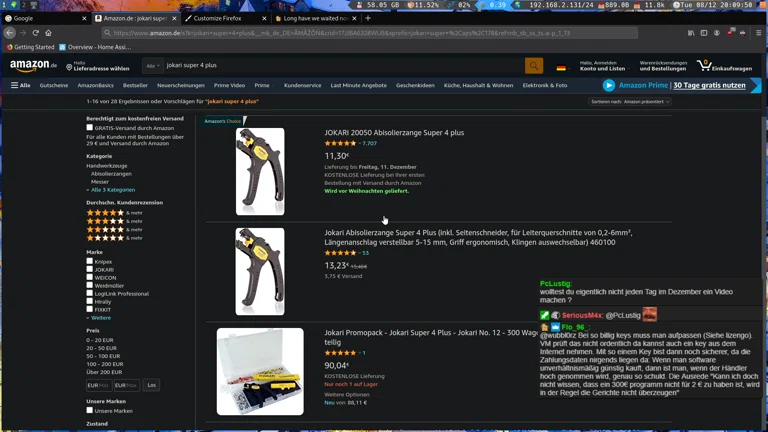The height and width of the screenshot is (432, 768).
Task: Open Bestseller in Amazon nav
Action: (x=135, y=85)
